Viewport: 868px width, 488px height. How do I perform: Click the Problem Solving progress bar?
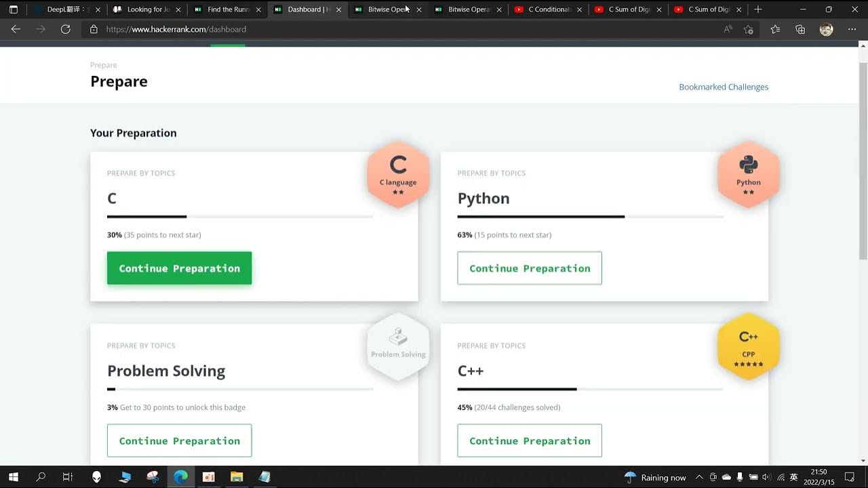(x=240, y=389)
